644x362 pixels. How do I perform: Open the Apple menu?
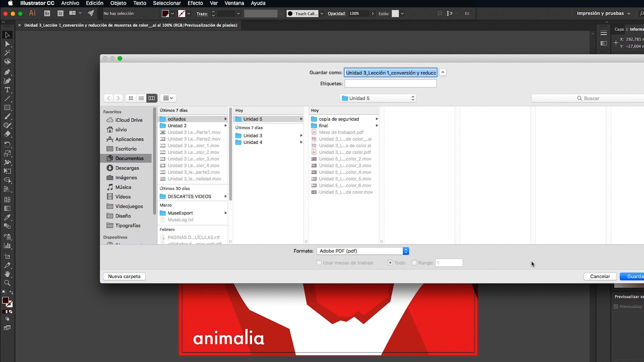click(x=10, y=3)
